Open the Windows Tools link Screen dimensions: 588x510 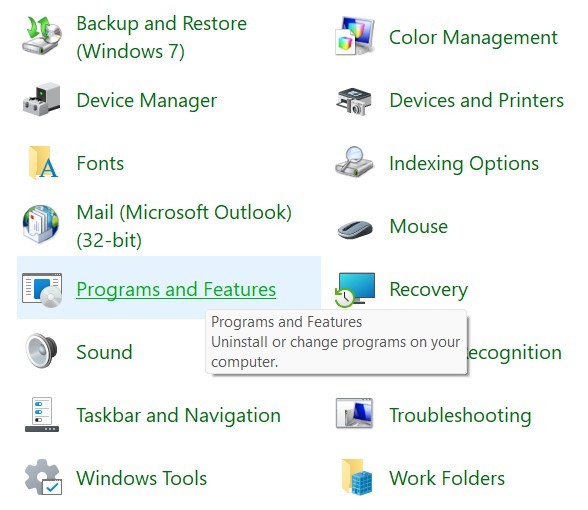click(x=142, y=478)
